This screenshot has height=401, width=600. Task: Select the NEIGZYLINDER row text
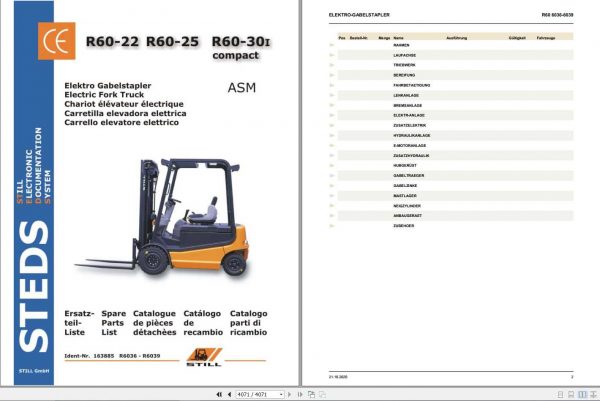pyautogui.click(x=407, y=206)
